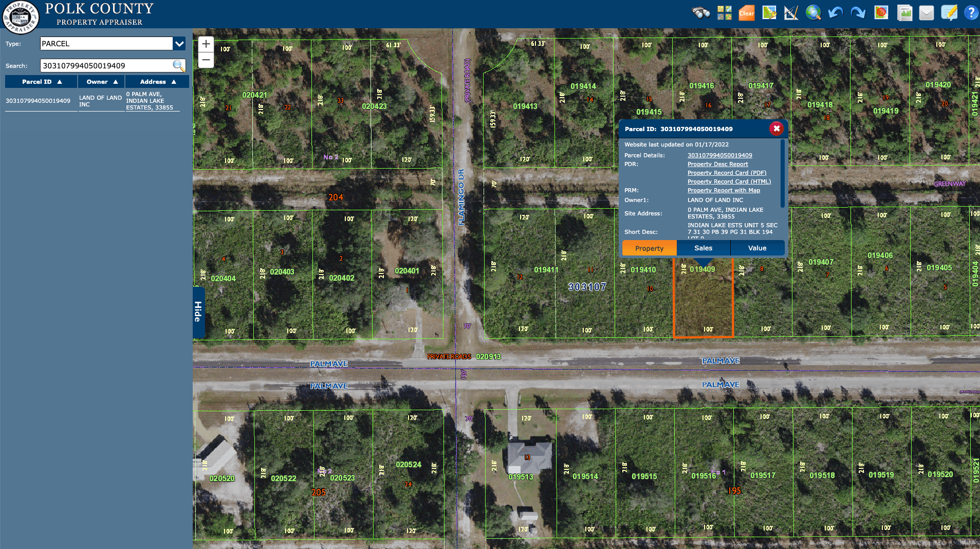Select parcel 020403 on the map
This screenshot has height=549, width=980.
(282, 272)
